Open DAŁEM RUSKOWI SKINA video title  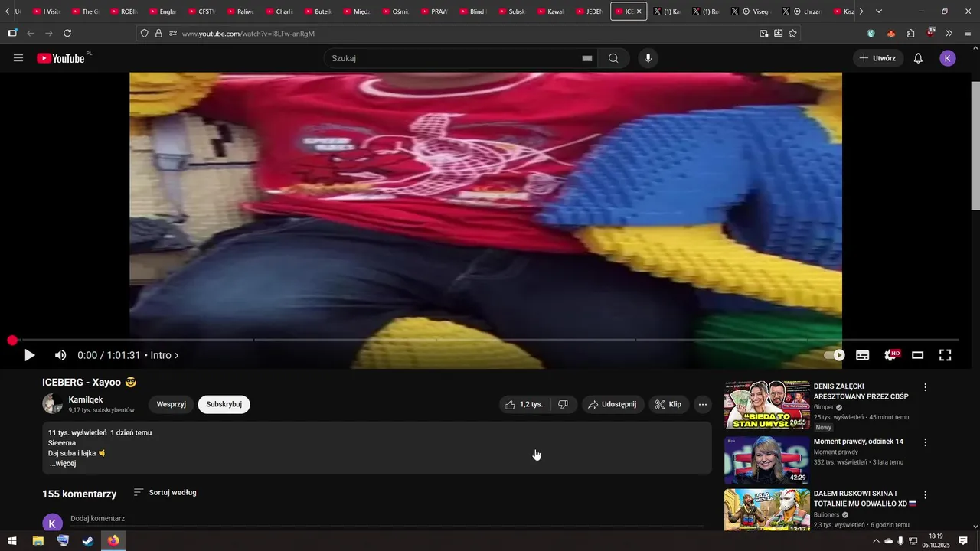pos(864,498)
